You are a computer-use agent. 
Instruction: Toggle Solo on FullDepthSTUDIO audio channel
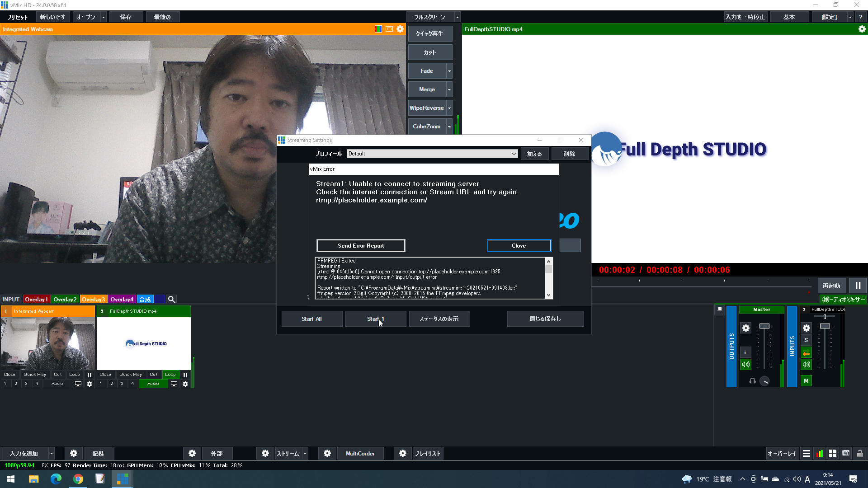[806, 340]
